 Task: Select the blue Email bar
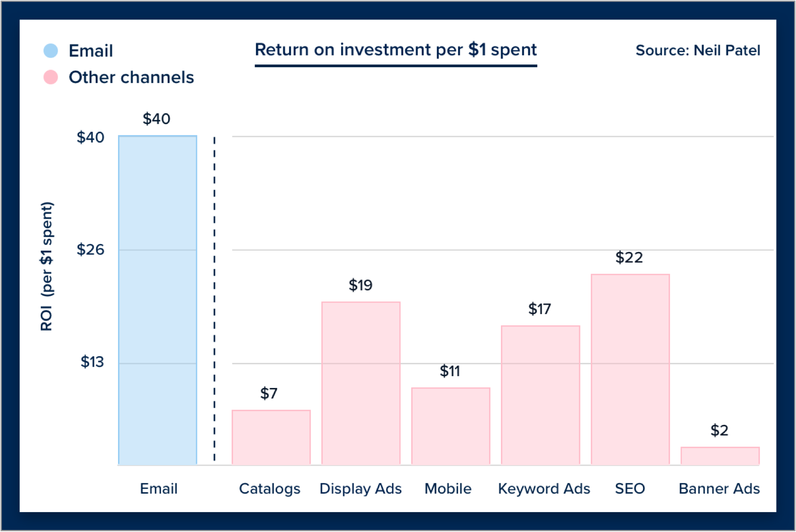pyautogui.click(x=158, y=300)
